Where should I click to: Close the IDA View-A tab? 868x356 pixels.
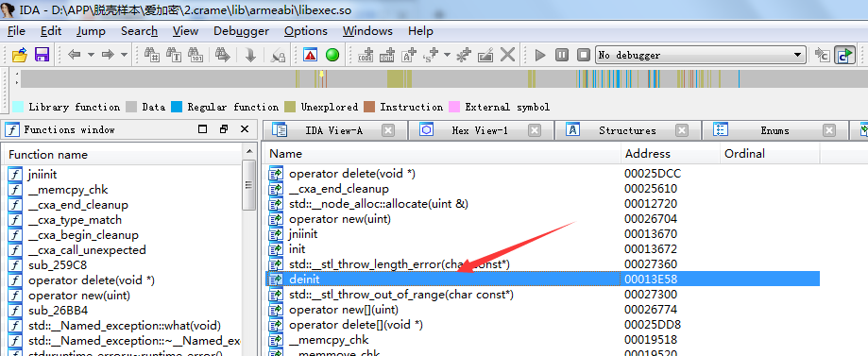(x=388, y=130)
